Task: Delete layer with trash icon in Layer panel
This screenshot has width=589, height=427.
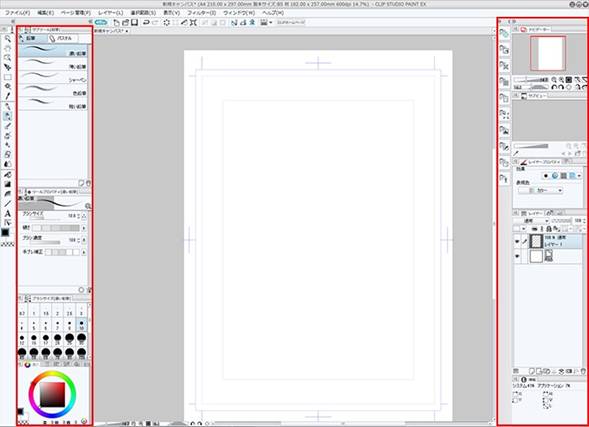Action: coord(583,371)
